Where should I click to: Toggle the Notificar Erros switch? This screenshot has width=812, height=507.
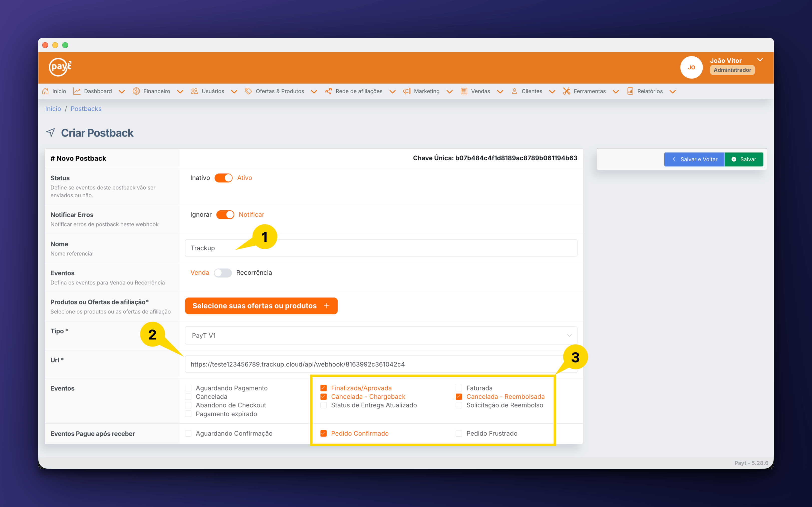225,215
